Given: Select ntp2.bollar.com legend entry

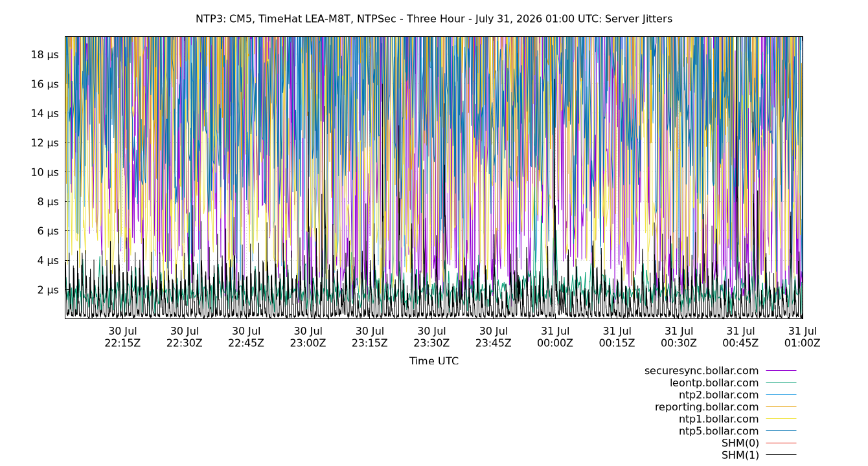Looking at the screenshot, I should (719, 395).
